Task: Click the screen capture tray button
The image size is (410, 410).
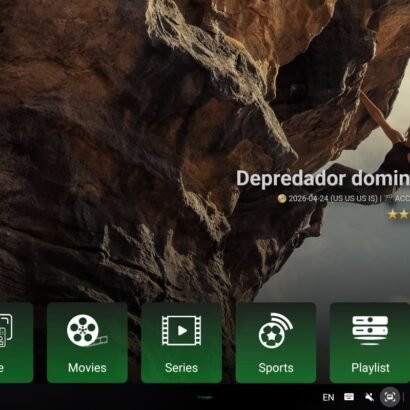Action: pos(390,397)
